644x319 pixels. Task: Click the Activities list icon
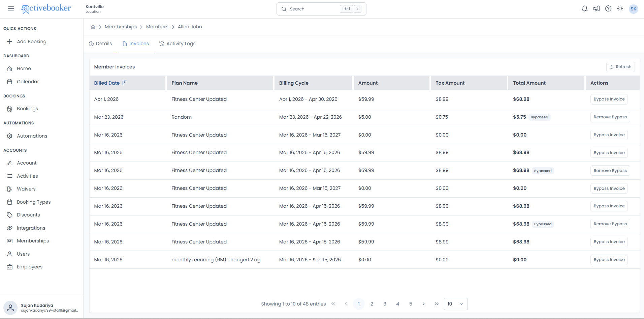tap(10, 176)
